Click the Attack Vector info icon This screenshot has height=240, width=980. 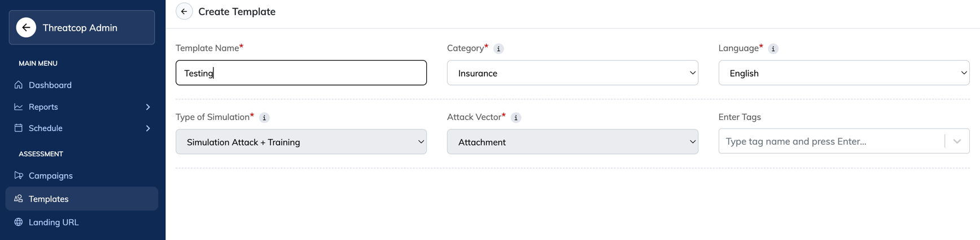pos(516,118)
